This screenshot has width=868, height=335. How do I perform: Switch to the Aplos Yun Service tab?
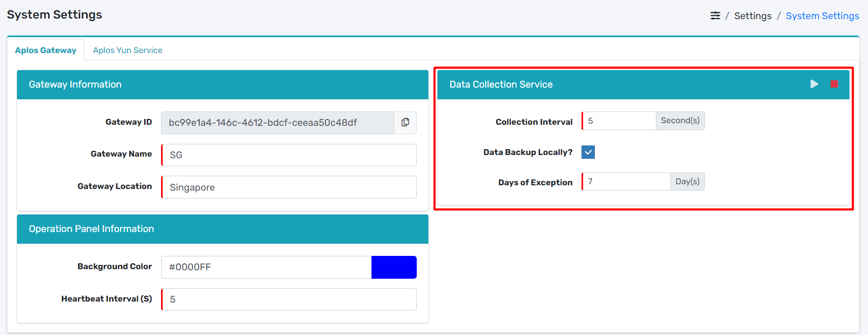128,50
